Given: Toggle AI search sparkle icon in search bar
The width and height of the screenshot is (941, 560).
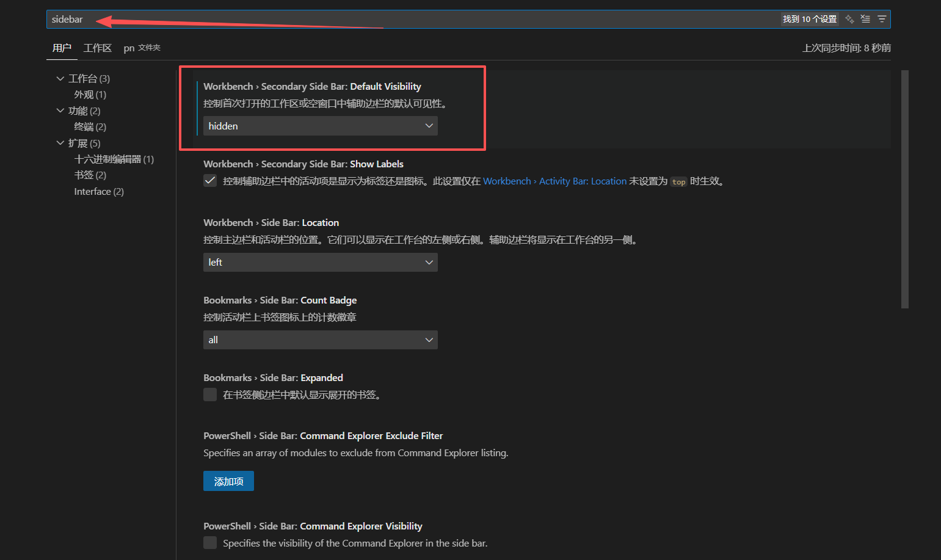Looking at the screenshot, I should pyautogui.click(x=849, y=19).
